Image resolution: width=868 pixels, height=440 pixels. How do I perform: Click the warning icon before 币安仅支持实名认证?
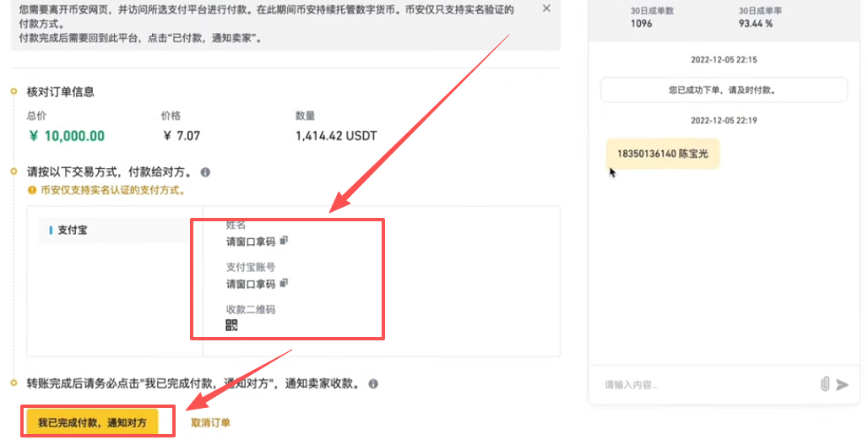[x=32, y=190]
